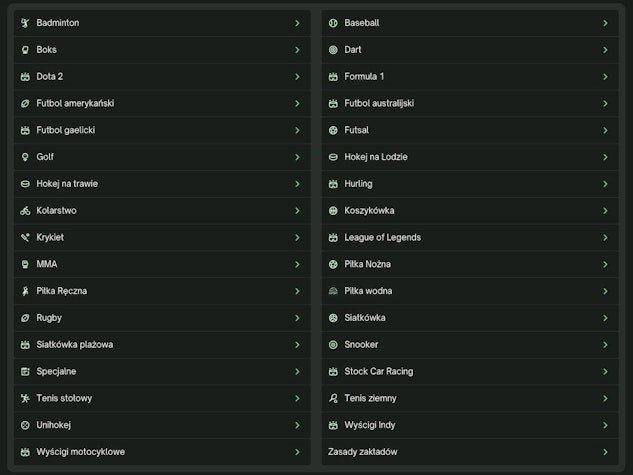Viewport: 633px width, 475px height.
Task: Click the Snooker ball icon
Action: pos(333,345)
